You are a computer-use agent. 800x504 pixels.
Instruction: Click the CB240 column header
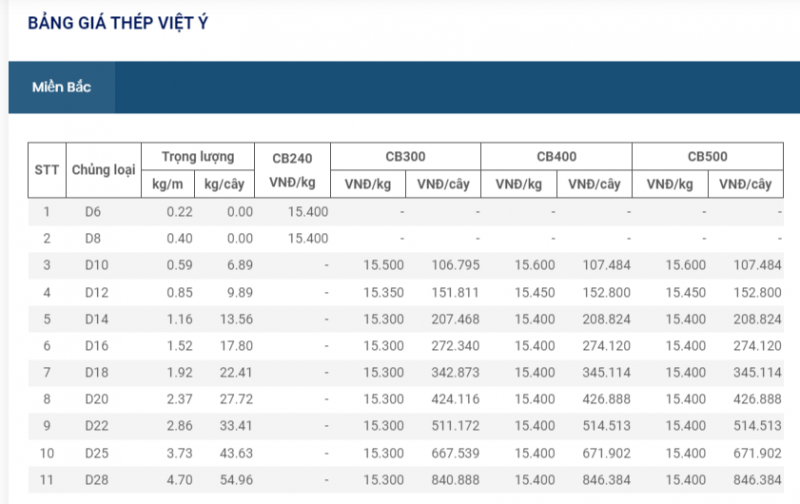point(292,157)
